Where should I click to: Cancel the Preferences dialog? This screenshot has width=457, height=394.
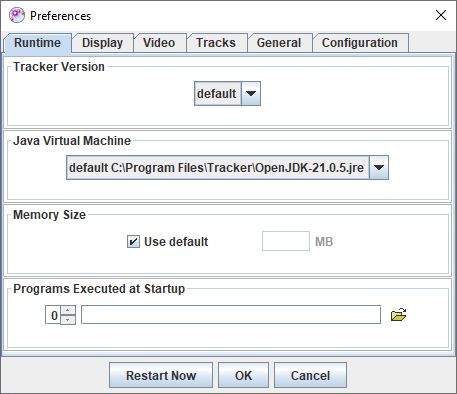[310, 375]
